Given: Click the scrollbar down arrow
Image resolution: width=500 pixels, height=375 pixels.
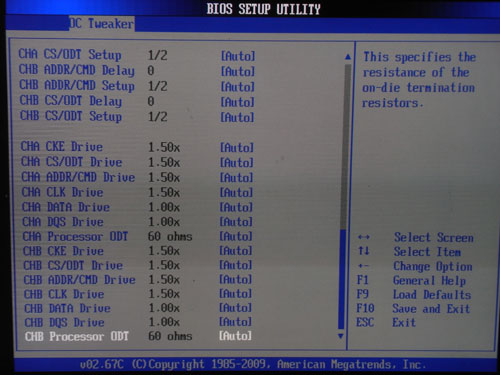Looking at the screenshot, I should pyautogui.click(x=340, y=336).
